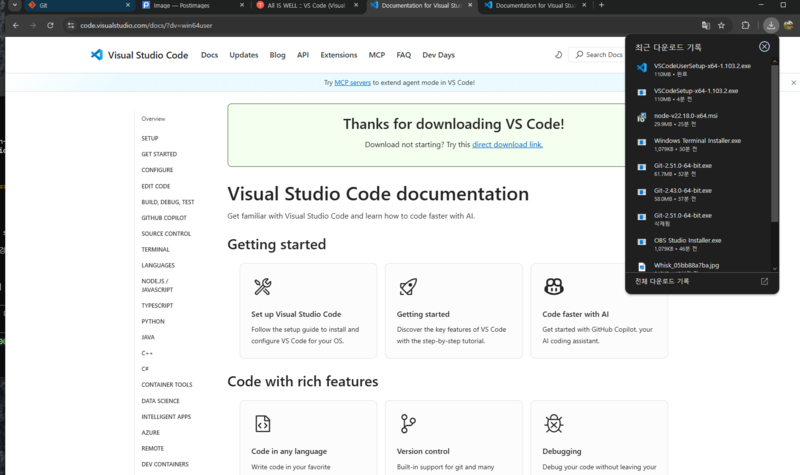The height and width of the screenshot is (475, 800).
Task: Switch to the Git tab
Action: point(79,5)
